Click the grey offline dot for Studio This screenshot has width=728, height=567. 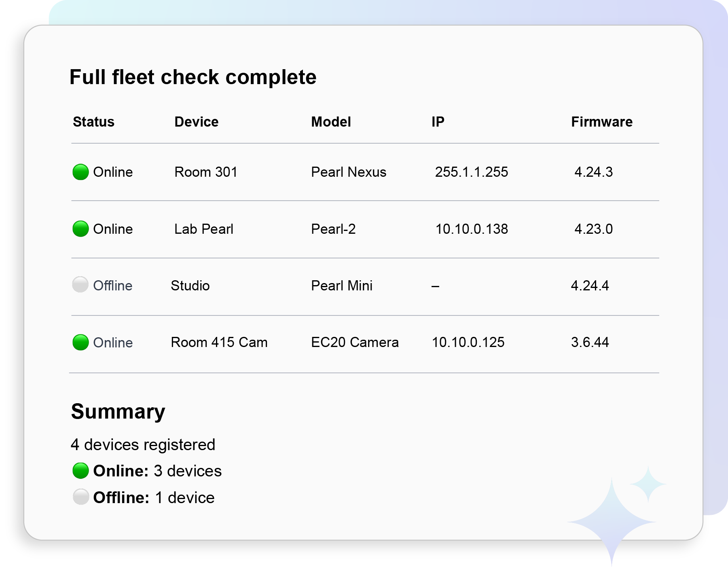point(80,284)
